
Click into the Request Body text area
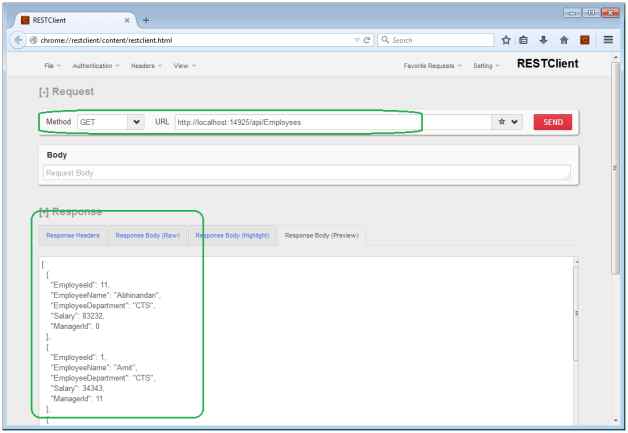point(306,173)
